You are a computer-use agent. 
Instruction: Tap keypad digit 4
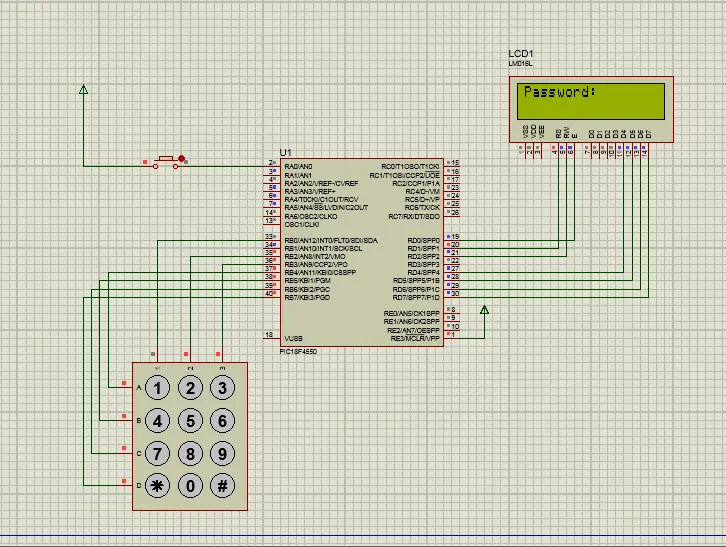(x=157, y=421)
